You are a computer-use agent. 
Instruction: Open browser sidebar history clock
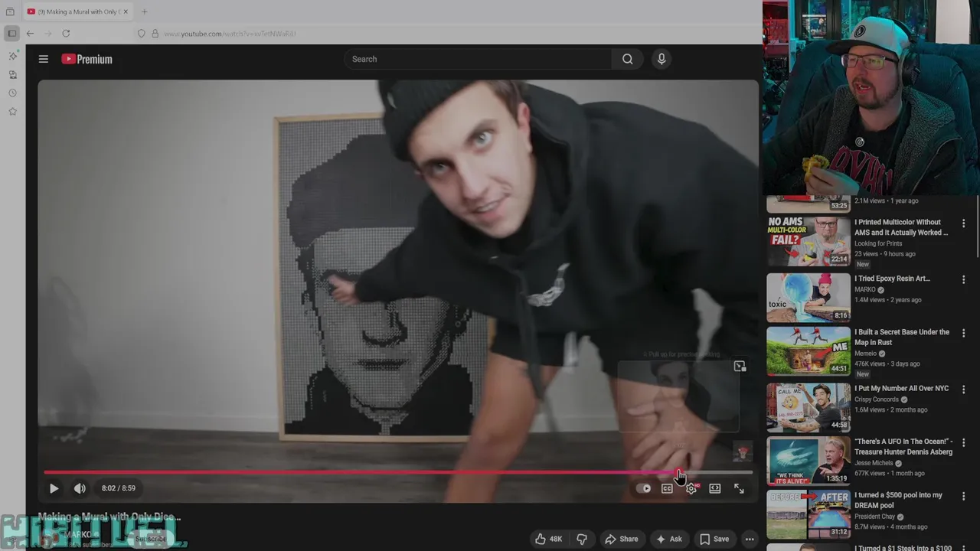pos(12,93)
